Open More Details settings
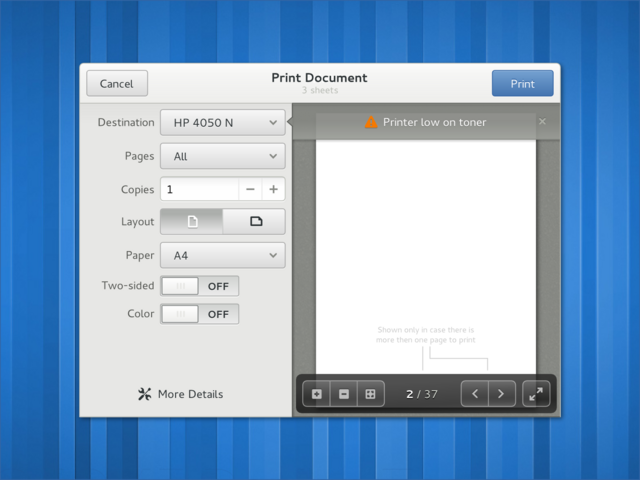 coord(180,394)
